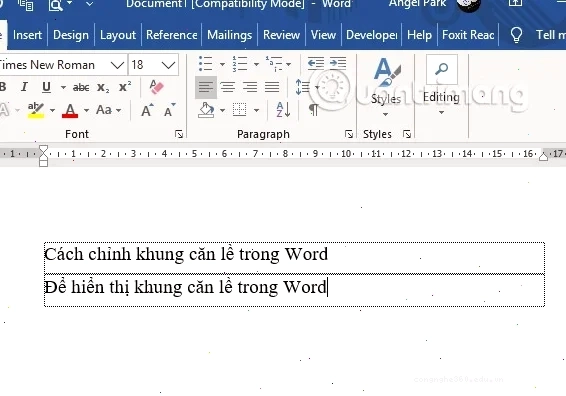Screen dimensions: 566x396
Task: Open Styles pane launcher
Action: click(407, 135)
